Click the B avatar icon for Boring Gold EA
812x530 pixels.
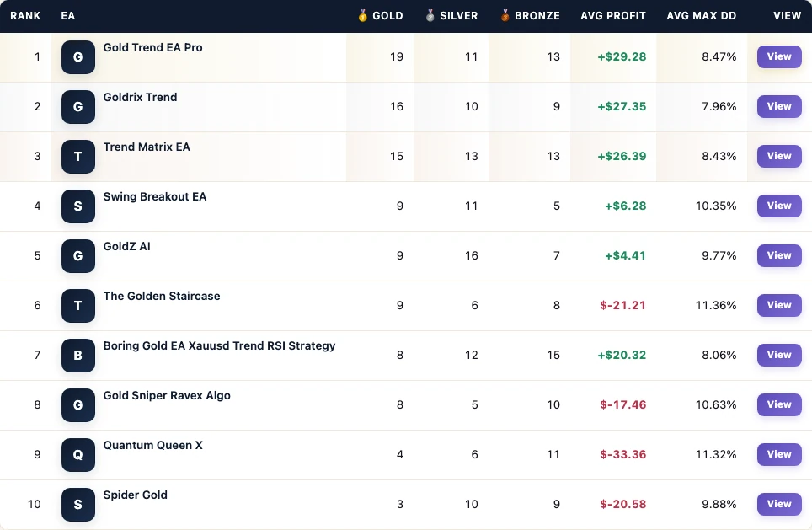coord(78,356)
